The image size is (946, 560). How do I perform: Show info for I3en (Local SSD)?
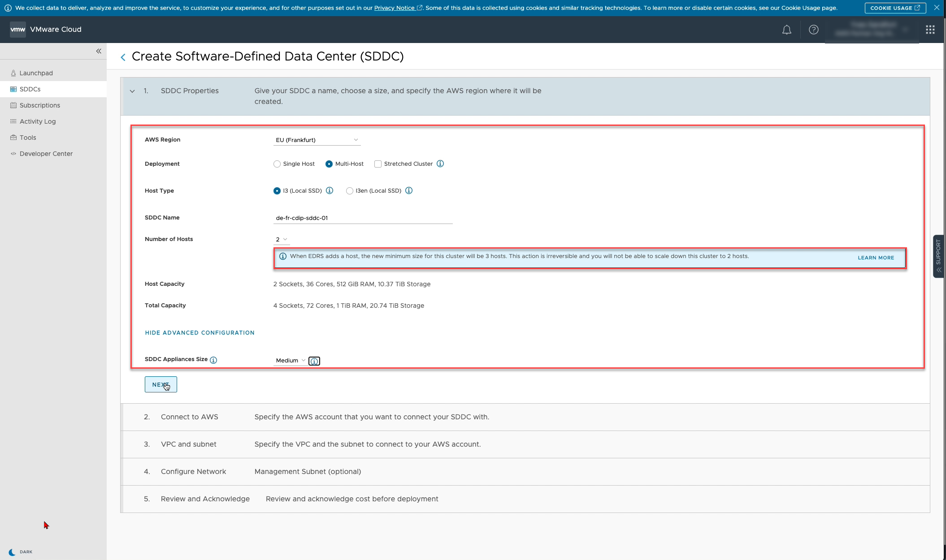click(409, 190)
